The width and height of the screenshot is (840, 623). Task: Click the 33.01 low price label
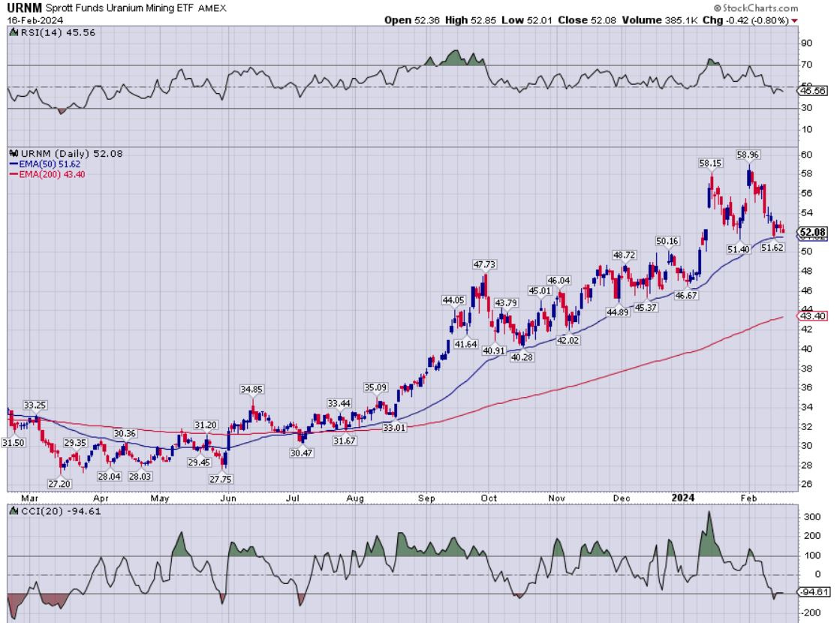[x=394, y=428]
